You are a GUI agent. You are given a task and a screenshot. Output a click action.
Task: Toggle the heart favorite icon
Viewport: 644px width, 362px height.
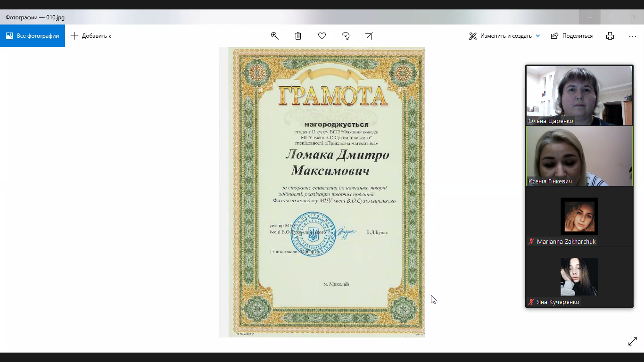322,36
